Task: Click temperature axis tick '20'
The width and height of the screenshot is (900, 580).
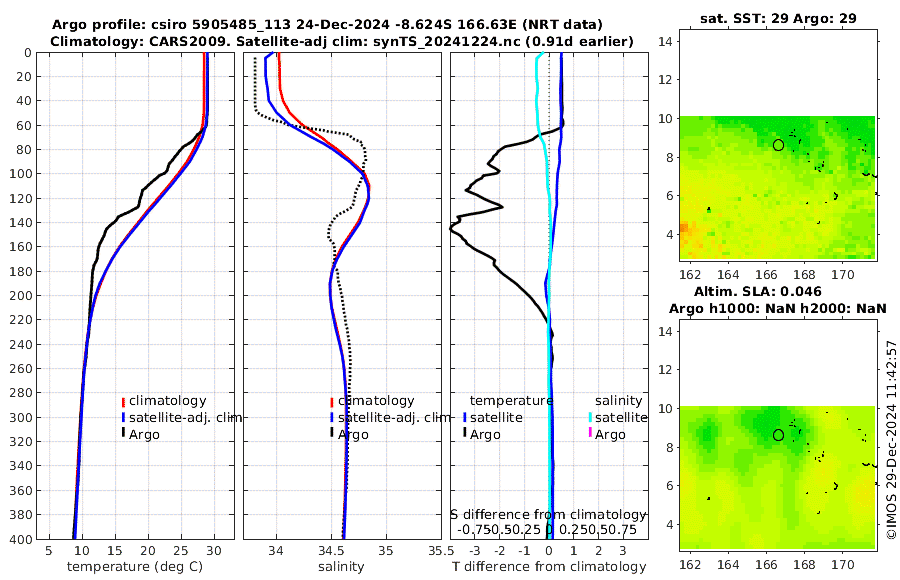Action: [148, 551]
